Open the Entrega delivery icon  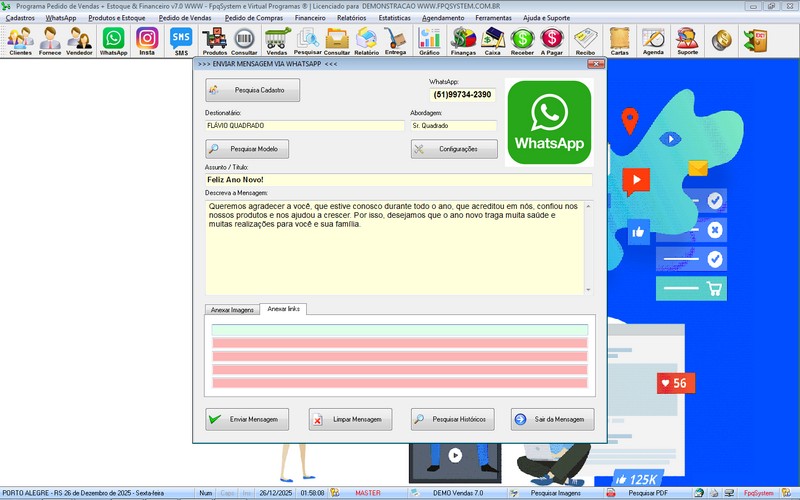395,41
